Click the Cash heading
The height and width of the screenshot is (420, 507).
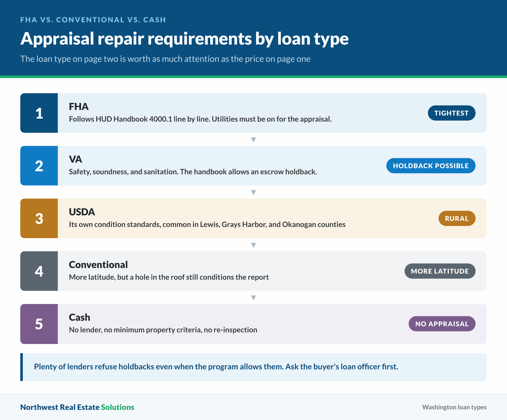pos(79,317)
